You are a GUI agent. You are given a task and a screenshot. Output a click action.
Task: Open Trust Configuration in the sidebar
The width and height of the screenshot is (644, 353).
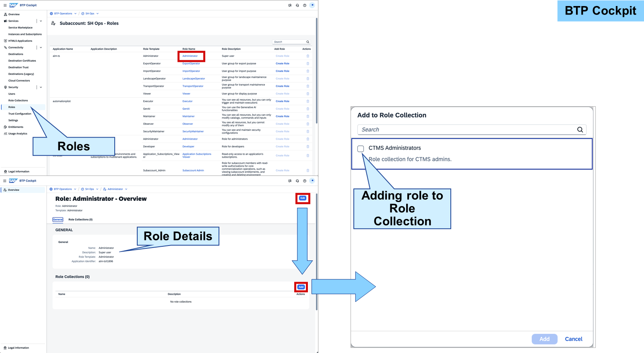click(20, 114)
